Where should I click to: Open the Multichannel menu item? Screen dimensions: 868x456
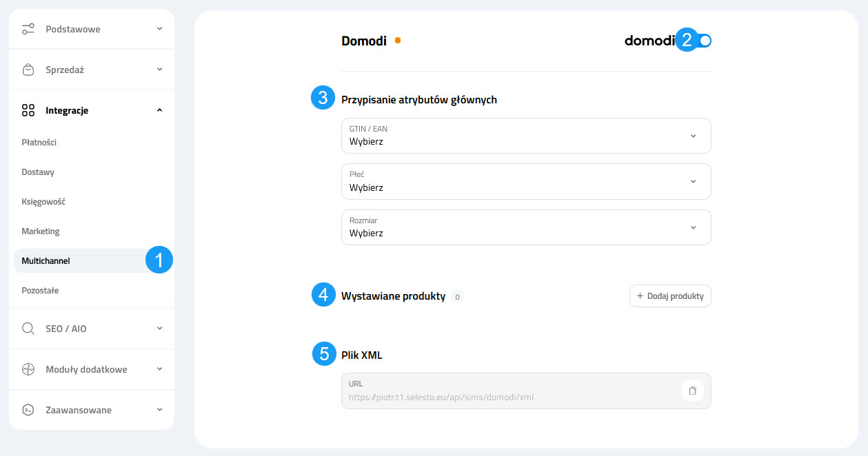(46, 261)
